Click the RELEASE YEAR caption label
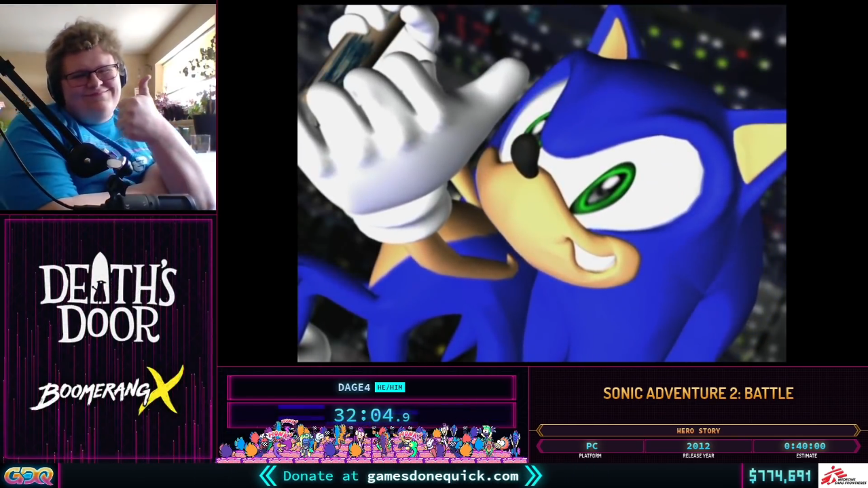This screenshot has height=488, width=868. [x=698, y=456]
